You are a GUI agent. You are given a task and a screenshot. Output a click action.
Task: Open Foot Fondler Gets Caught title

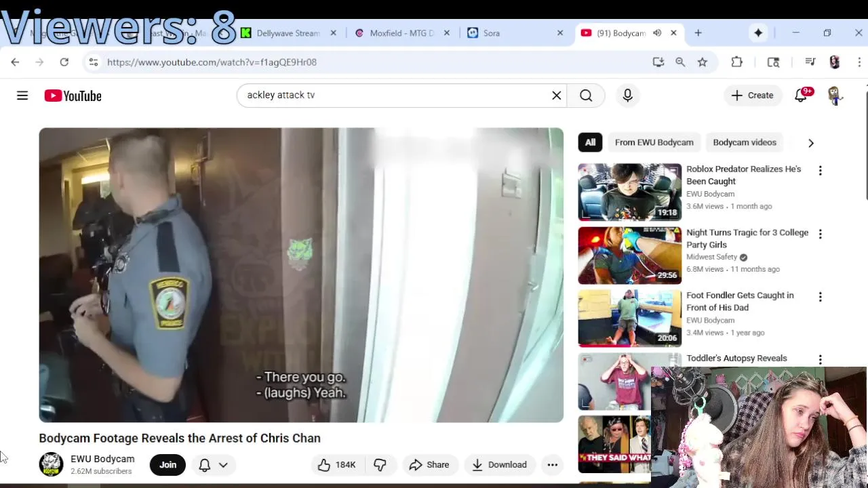pyautogui.click(x=740, y=302)
